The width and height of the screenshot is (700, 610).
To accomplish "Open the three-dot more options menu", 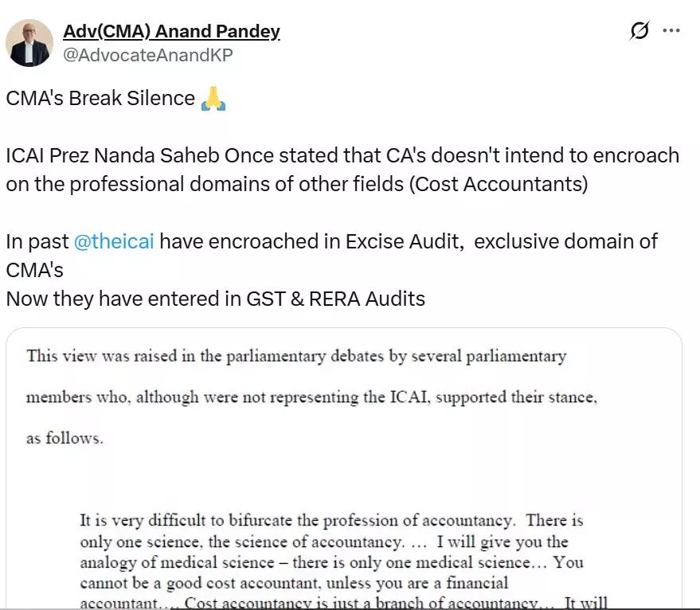I will (x=671, y=30).
